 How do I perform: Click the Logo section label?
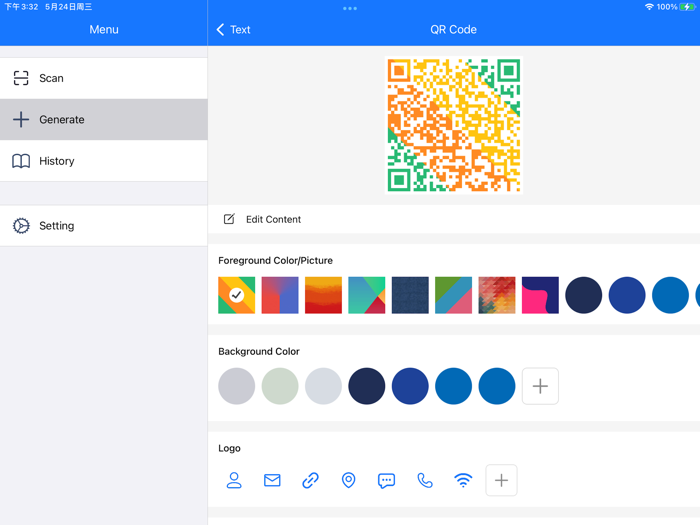tap(229, 448)
